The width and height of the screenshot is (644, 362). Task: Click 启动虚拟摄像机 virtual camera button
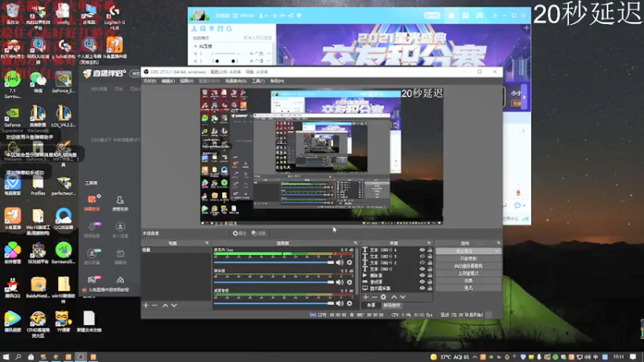(469, 266)
